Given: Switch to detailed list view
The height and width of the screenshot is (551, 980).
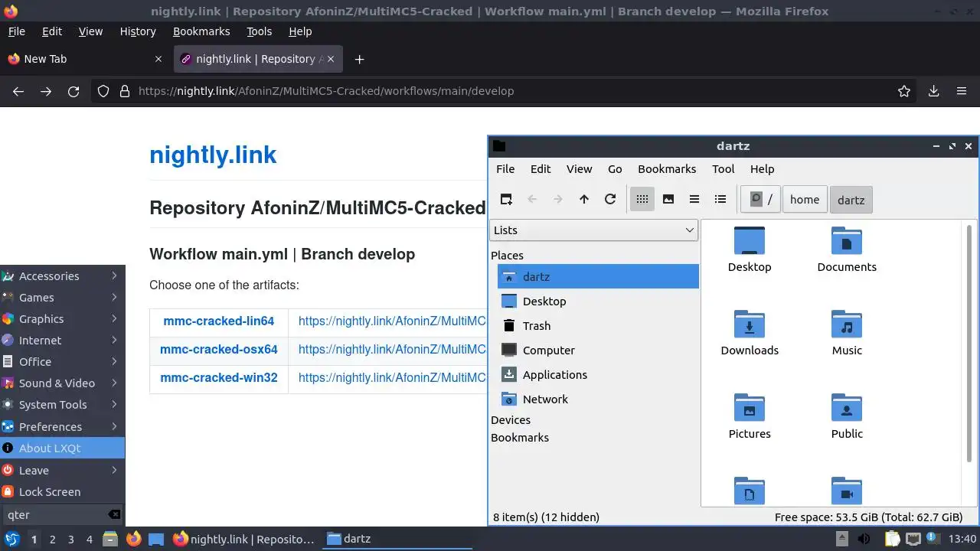Looking at the screenshot, I should [720, 199].
